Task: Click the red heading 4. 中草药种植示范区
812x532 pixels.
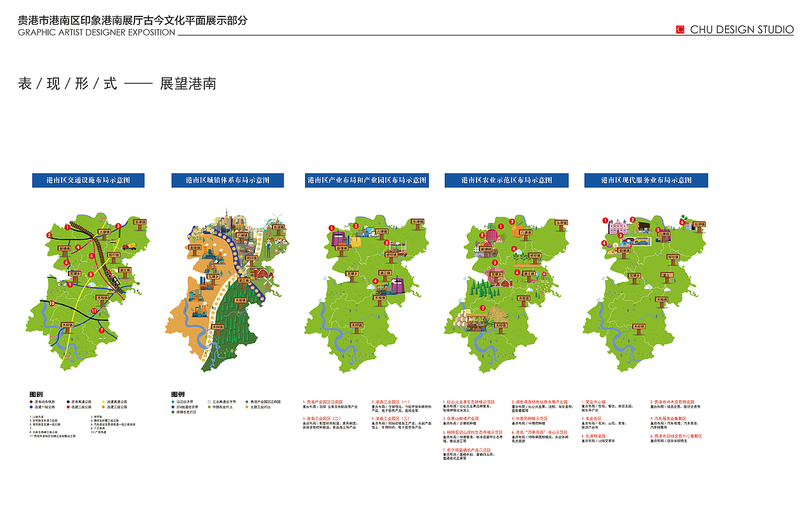Action: point(530,418)
